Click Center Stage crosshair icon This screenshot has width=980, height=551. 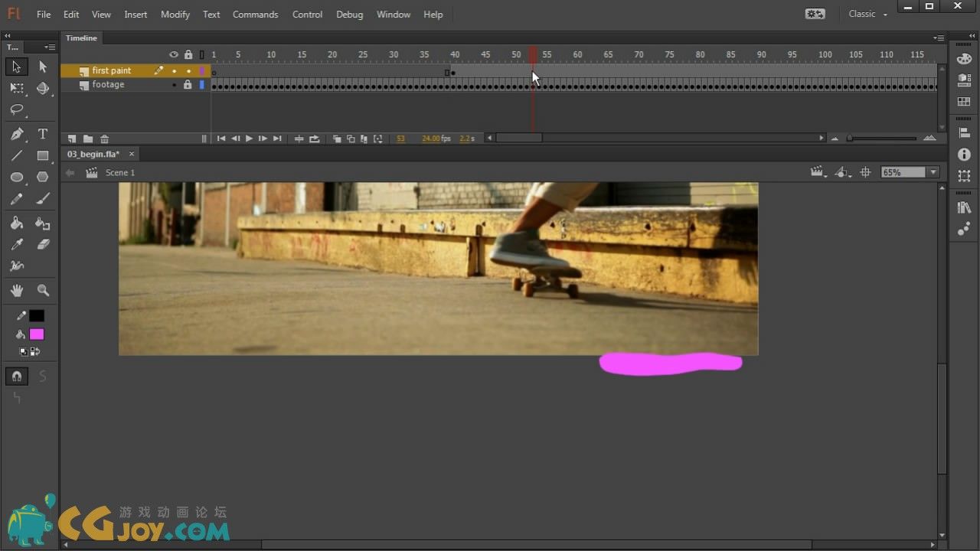[865, 172]
